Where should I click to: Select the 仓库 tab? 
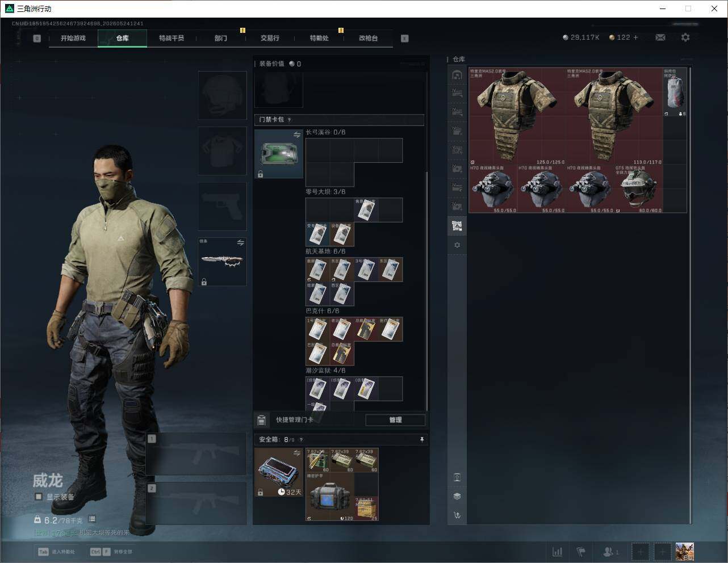(x=123, y=38)
